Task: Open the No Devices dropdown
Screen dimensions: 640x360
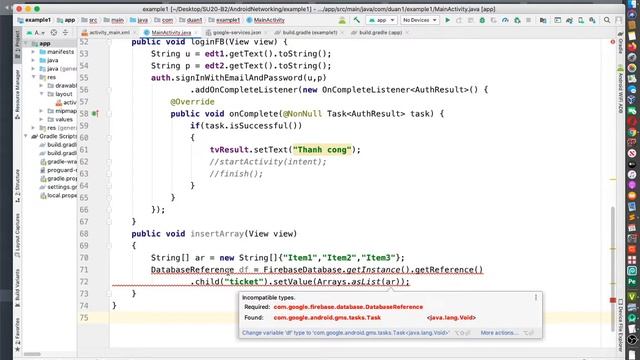Action: tap(419, 20)
